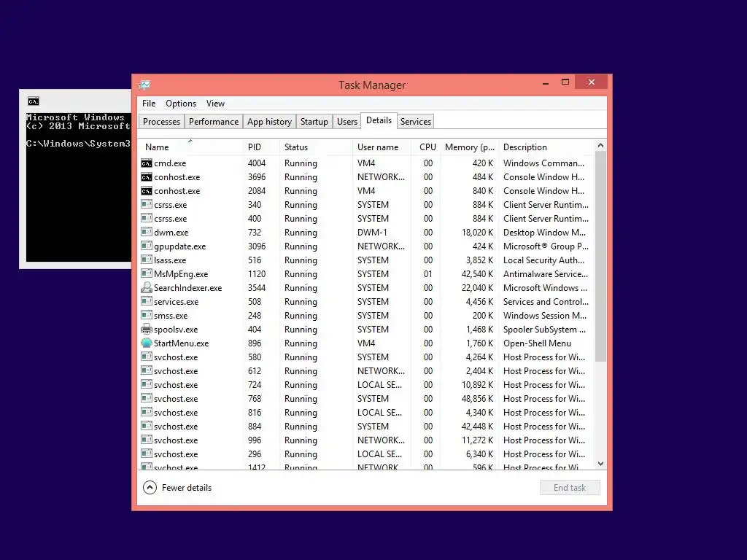
Task: Sort by the User name column header
Action: (x=382, y=147)
